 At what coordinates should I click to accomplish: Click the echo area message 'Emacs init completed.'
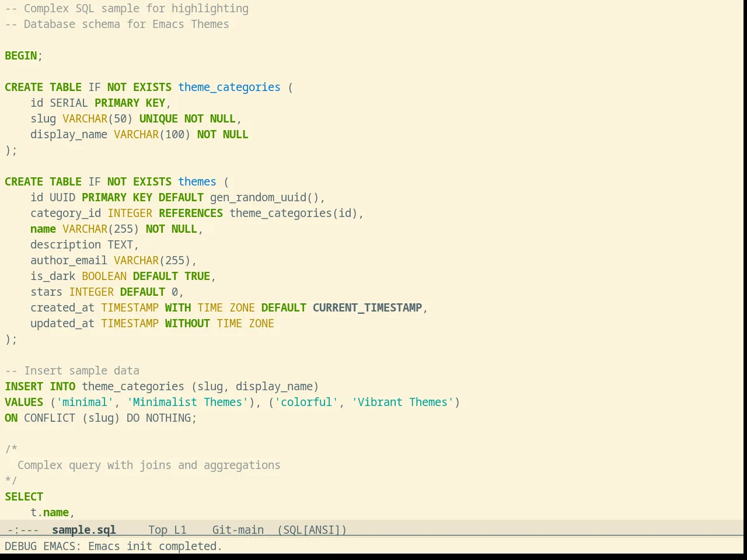(x=155, y=546)
